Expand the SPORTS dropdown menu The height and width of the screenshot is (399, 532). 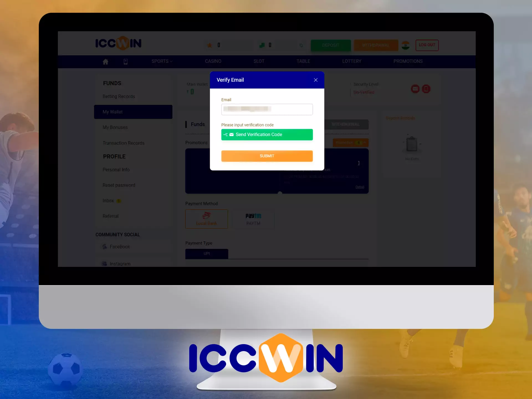point(162,61)
